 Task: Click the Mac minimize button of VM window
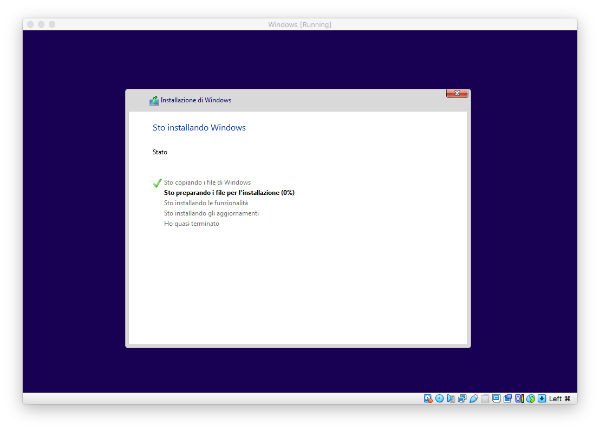(41, 24)
